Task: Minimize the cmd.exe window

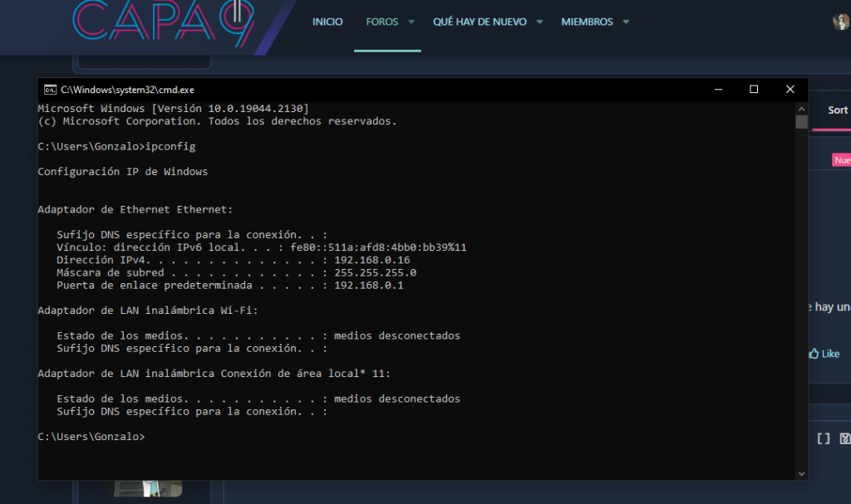Action: [x=718, y=90]
